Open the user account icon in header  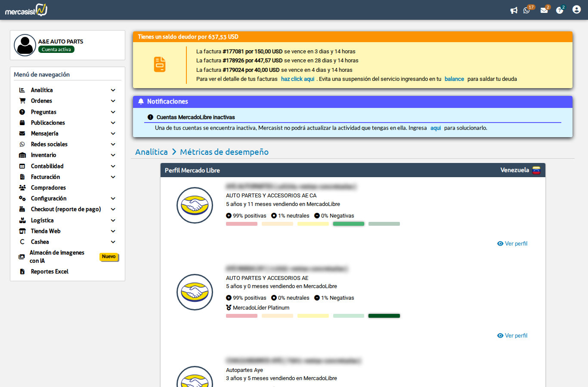coord(576,9)
